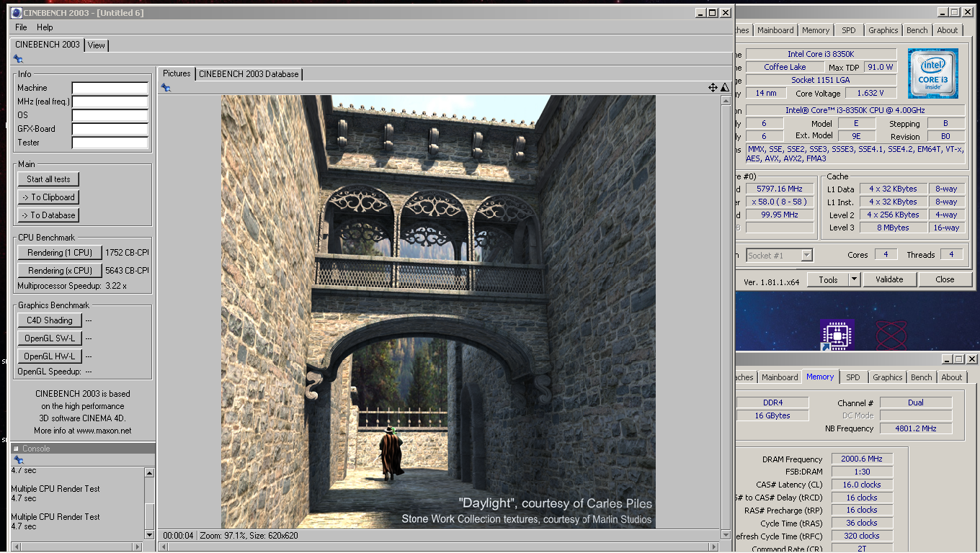Click into the OS input field
Viewport: 980px width, 553px height.
(x=110, y=115)
